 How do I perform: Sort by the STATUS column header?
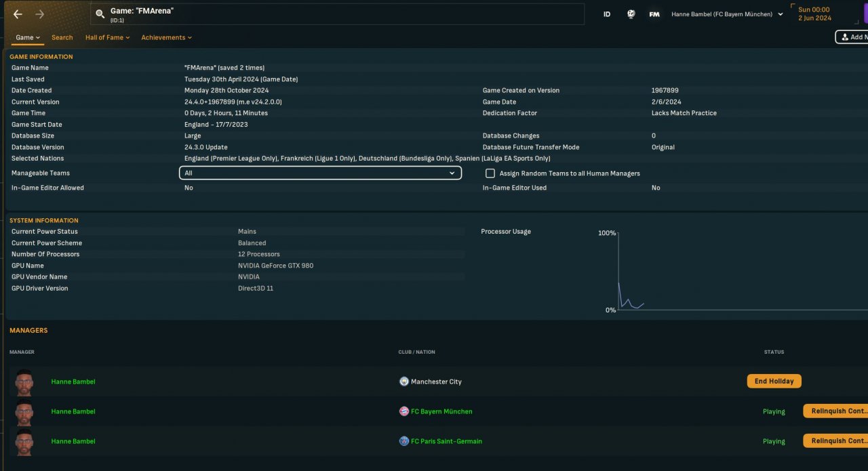(x=774, y=352)
